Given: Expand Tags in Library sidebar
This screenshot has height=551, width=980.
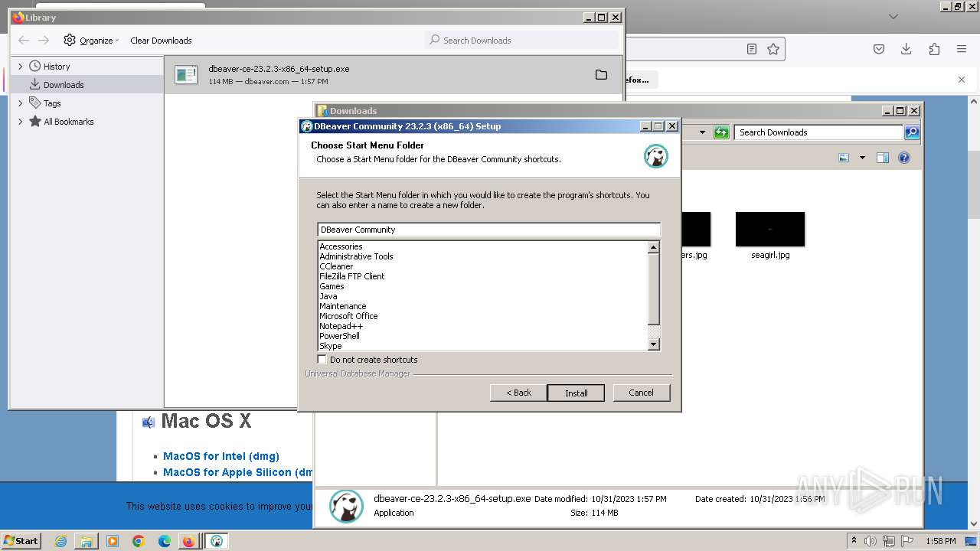Looking at the screenshot, I should click(21, 103).
